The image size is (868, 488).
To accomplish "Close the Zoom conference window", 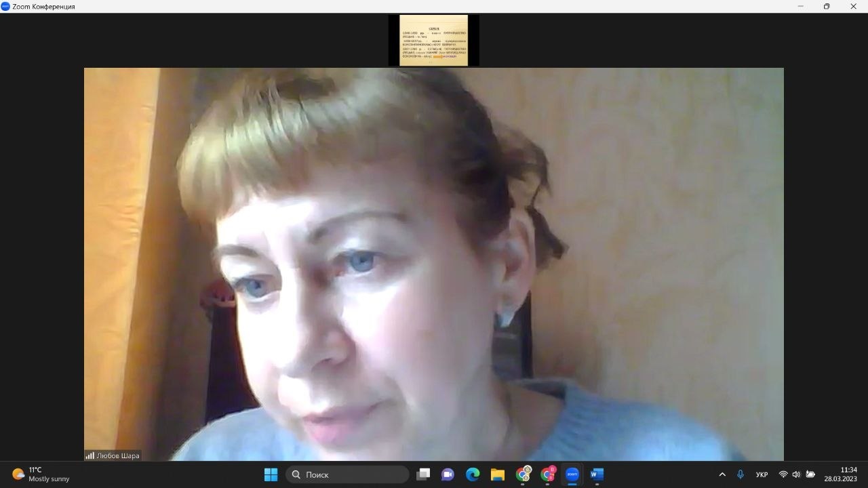I will (854, 6).
